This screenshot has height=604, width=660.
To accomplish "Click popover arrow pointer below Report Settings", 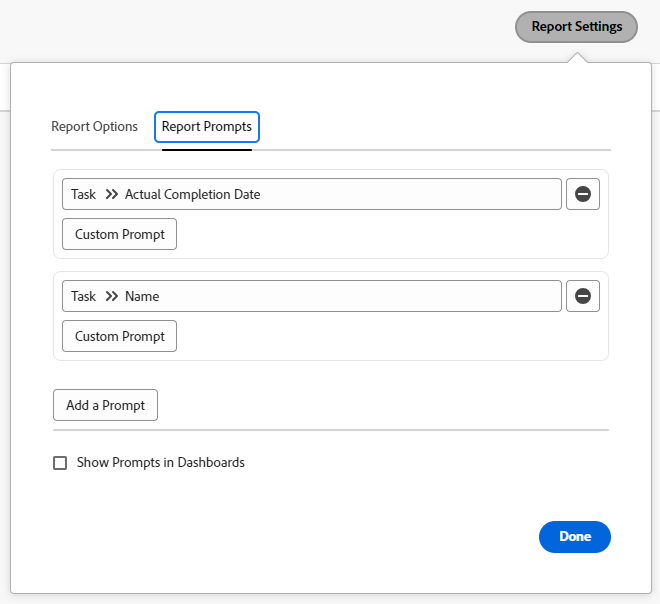I will (x=577, y=57).
